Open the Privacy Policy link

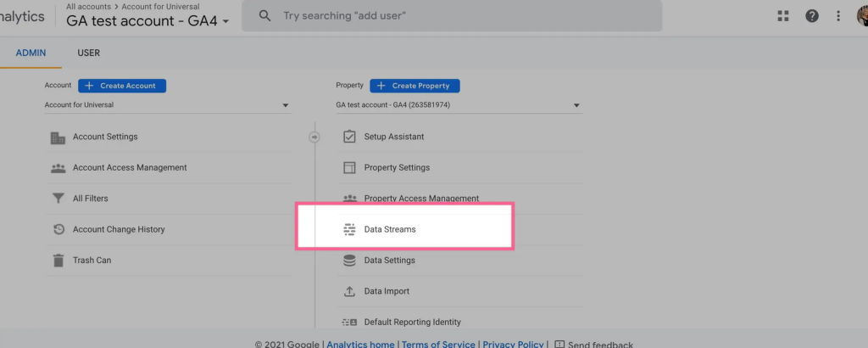tap(513, 345)
